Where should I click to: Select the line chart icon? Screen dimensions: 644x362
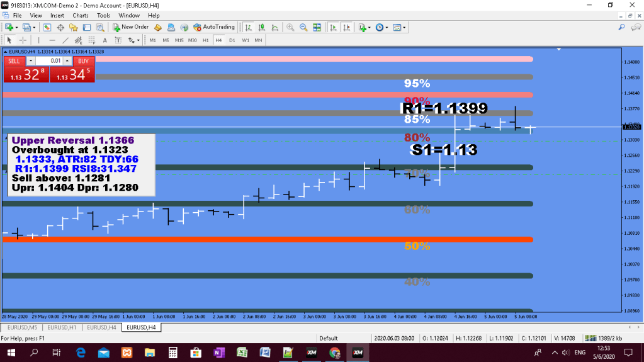click(x=274, y=28)
